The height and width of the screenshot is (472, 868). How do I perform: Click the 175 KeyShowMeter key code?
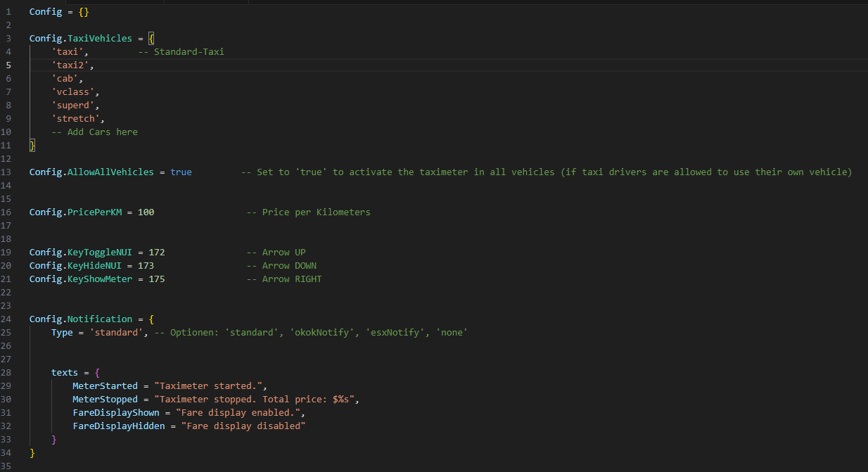tap(157, 279)
